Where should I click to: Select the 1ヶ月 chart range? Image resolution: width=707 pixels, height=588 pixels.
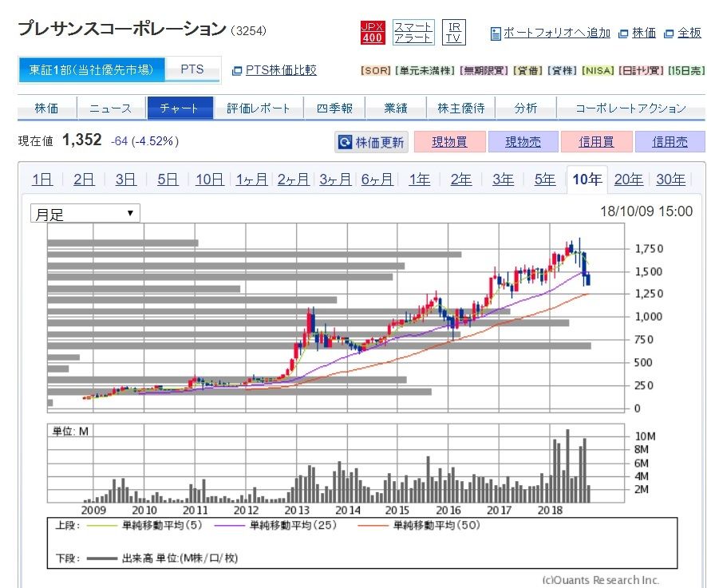point(251,180)
